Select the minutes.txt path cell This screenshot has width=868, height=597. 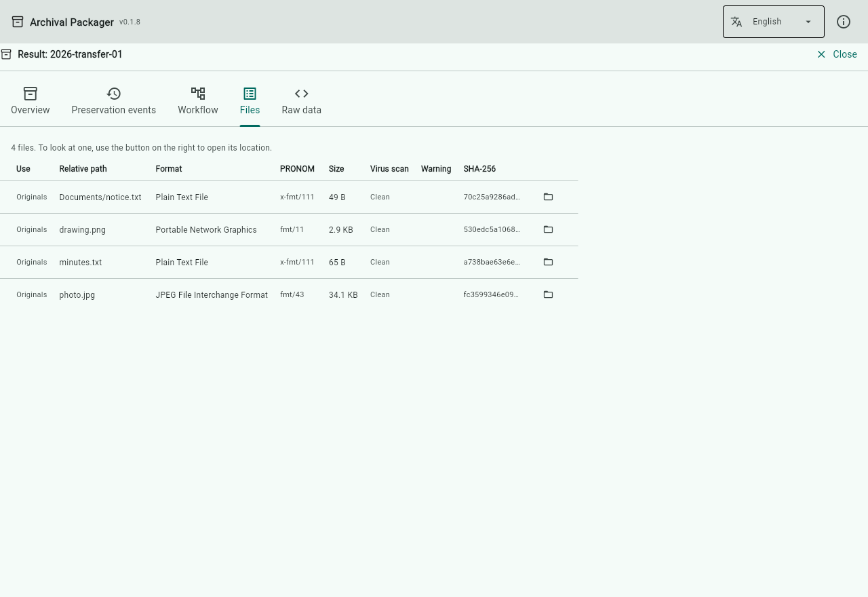[x=81, y=263]
